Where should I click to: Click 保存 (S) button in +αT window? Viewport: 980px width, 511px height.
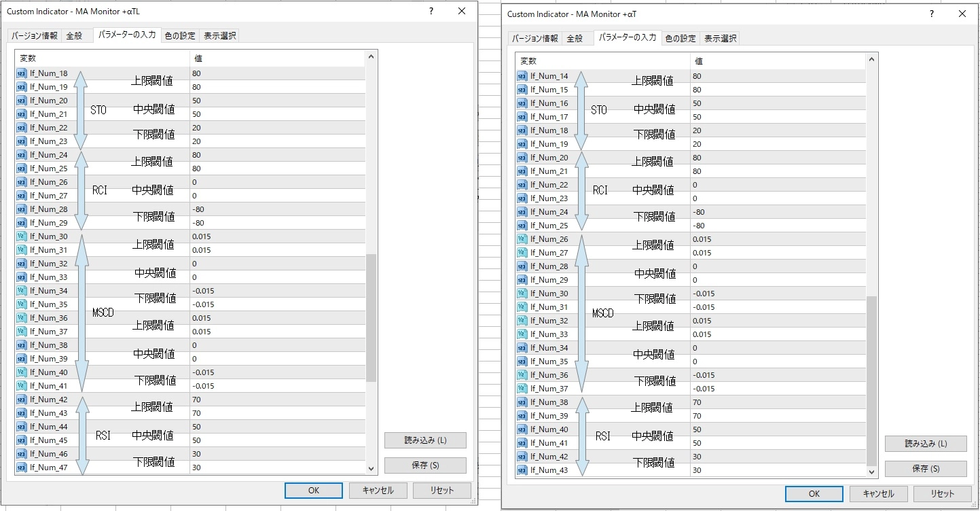point(926,469)
